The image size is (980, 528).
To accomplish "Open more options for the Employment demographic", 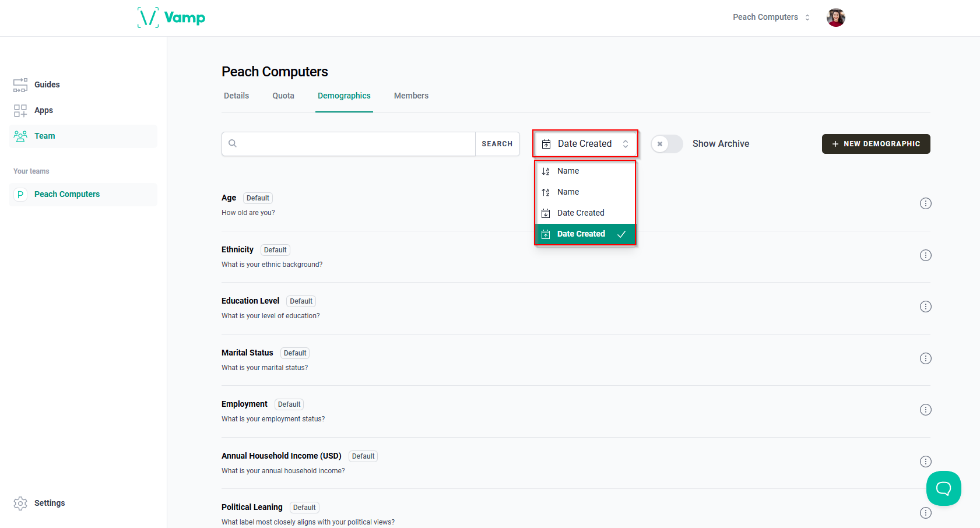I will (925, 410).
